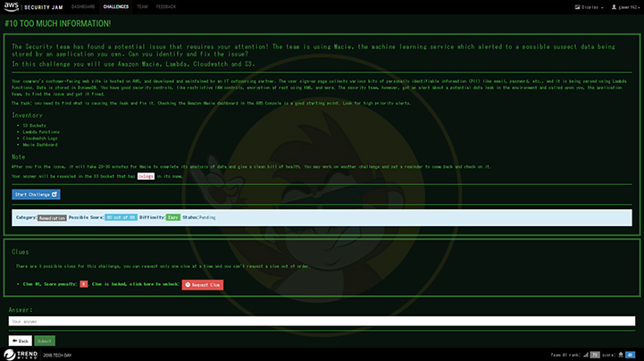The image size is (644, 361).
Task: Click the AWS logo in the header
Action: pos(12,6)
